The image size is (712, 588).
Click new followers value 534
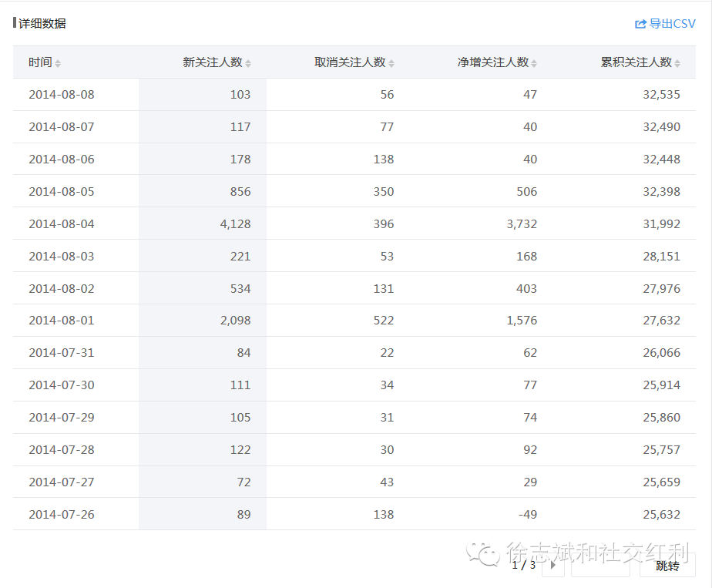[240, 289]
